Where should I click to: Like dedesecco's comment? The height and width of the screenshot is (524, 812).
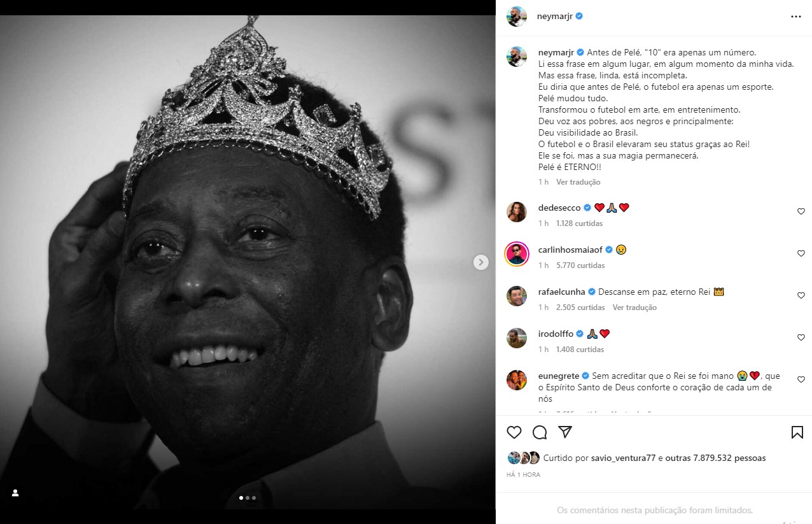[801, 211]
